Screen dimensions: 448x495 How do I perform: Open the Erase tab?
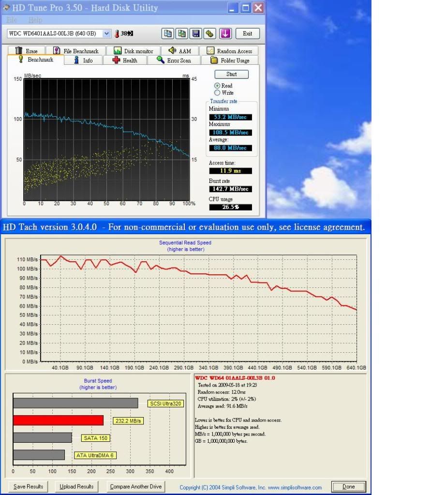click(x=27, y=51)
